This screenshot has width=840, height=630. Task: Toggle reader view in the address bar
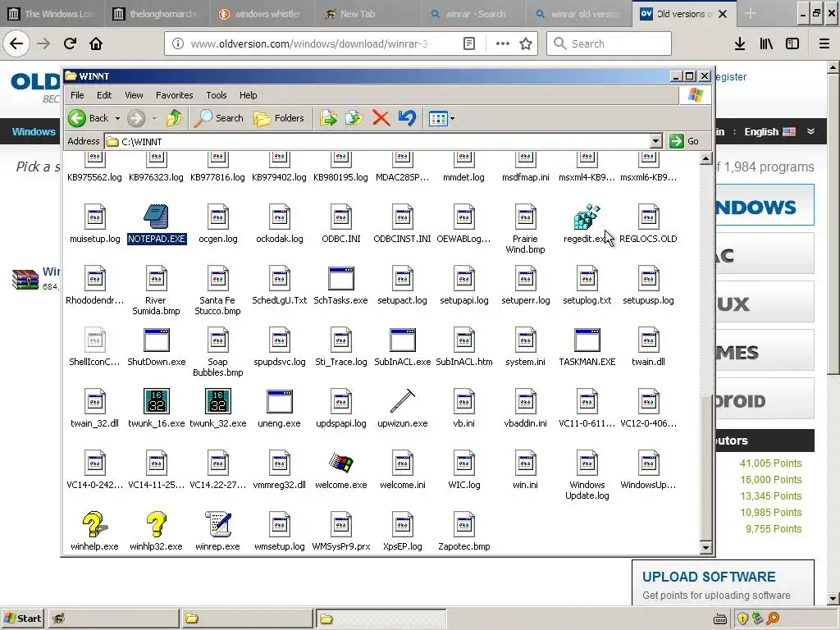coord(468,43)
